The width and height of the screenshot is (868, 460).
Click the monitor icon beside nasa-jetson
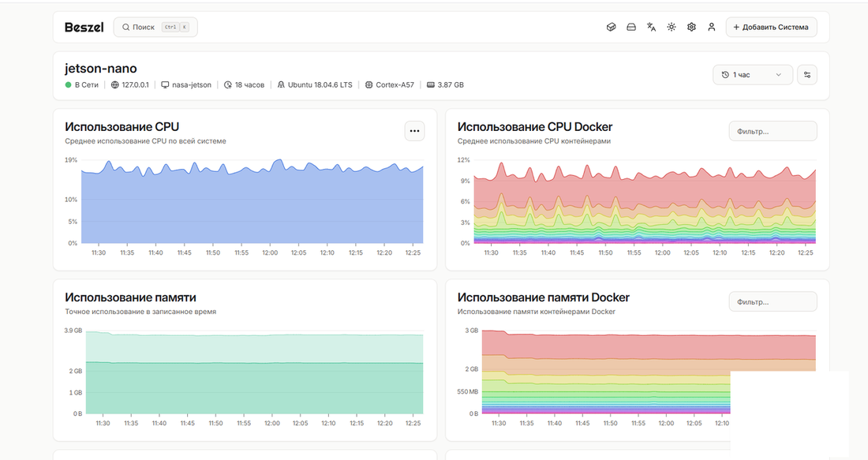[x=165, y=84]
